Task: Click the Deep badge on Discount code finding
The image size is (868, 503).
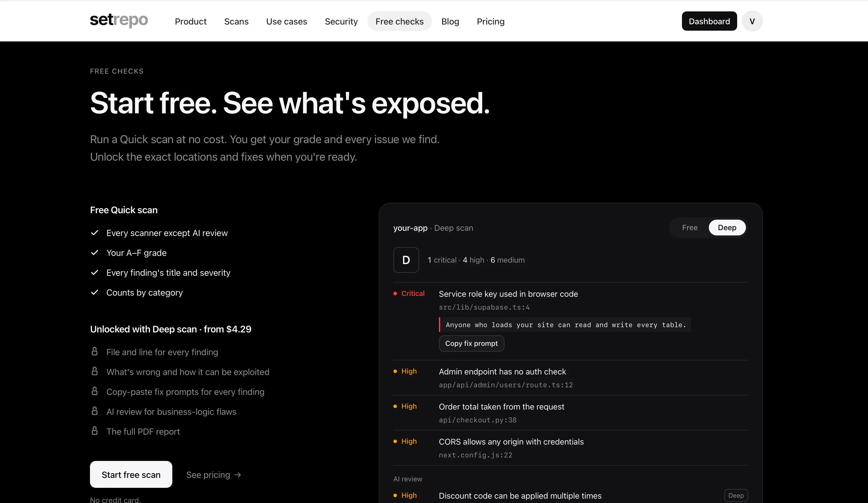Action: pos(736,496)
